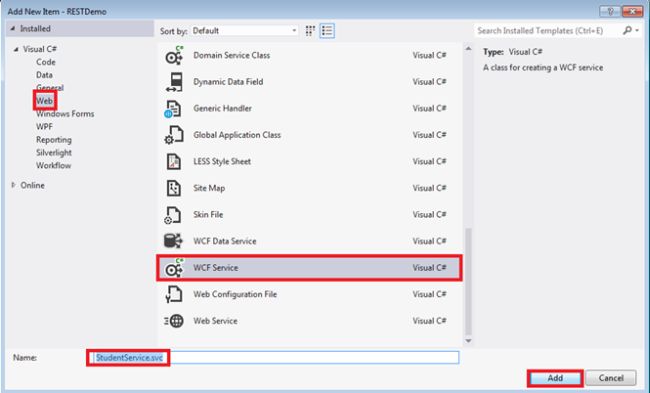
Task: Click the Search Installed Templates field
Action: click(x=548, y=31)
